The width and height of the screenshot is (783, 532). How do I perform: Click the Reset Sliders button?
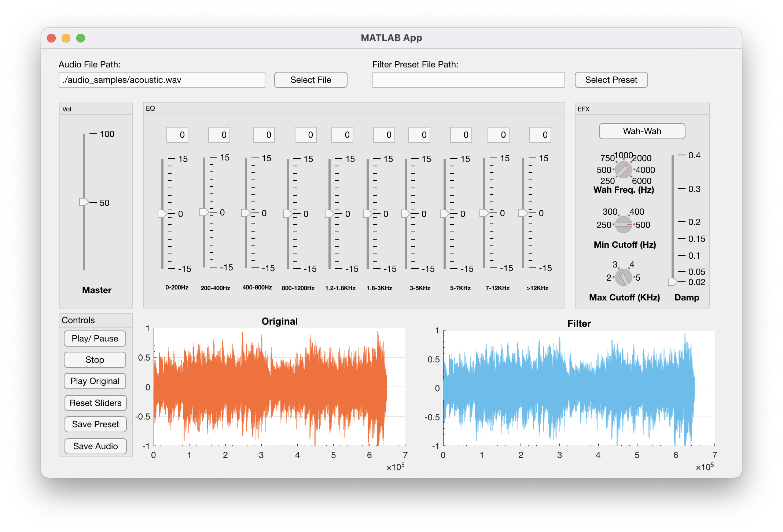coord(95,403)
